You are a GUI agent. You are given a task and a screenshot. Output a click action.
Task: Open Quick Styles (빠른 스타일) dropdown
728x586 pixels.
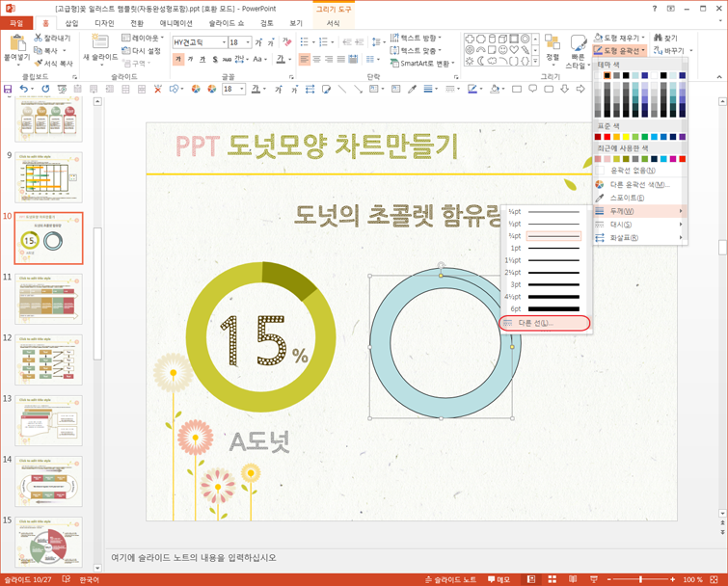578,52
